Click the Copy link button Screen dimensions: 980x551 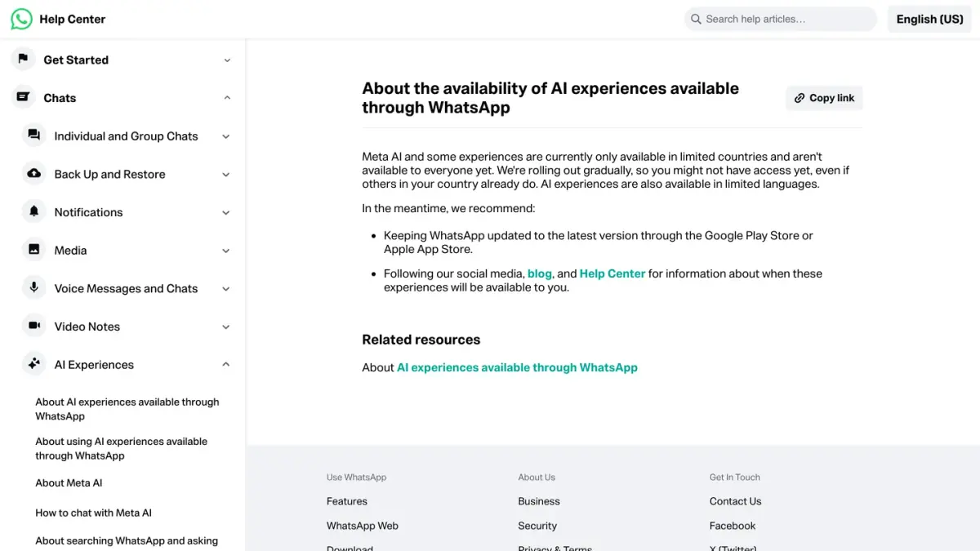coord(824,98)
